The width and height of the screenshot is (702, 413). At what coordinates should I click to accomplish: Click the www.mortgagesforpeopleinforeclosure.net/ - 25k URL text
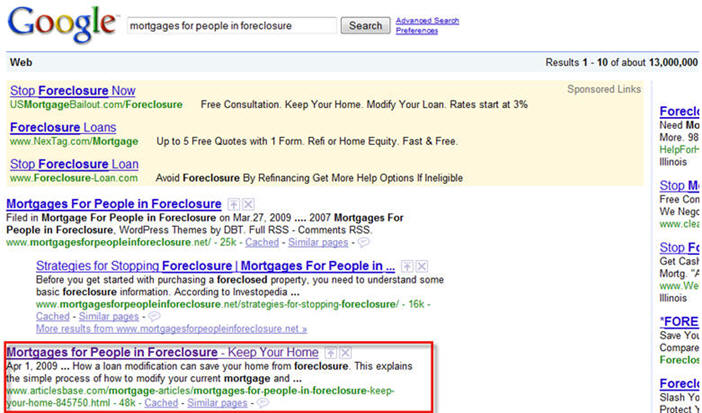tap(120, 242)
